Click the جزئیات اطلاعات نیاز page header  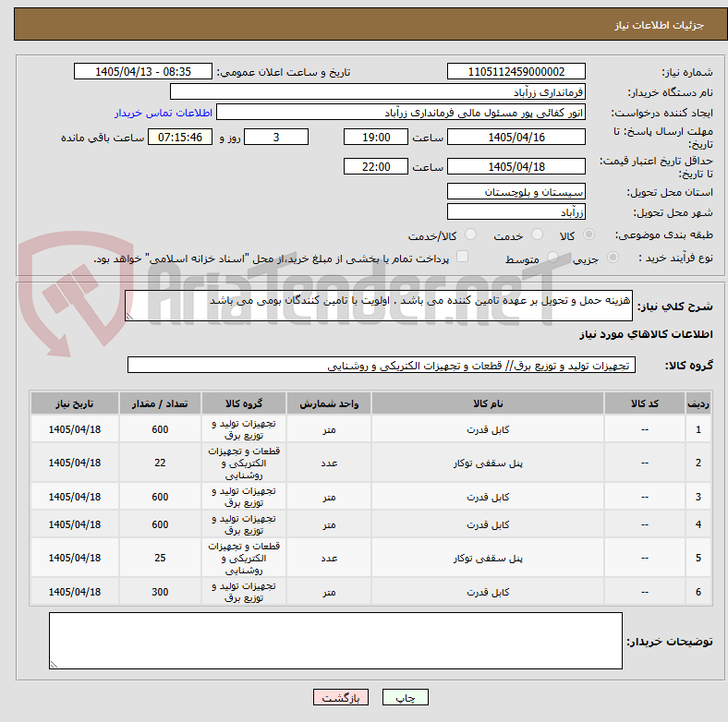click(x=660, y=25)
